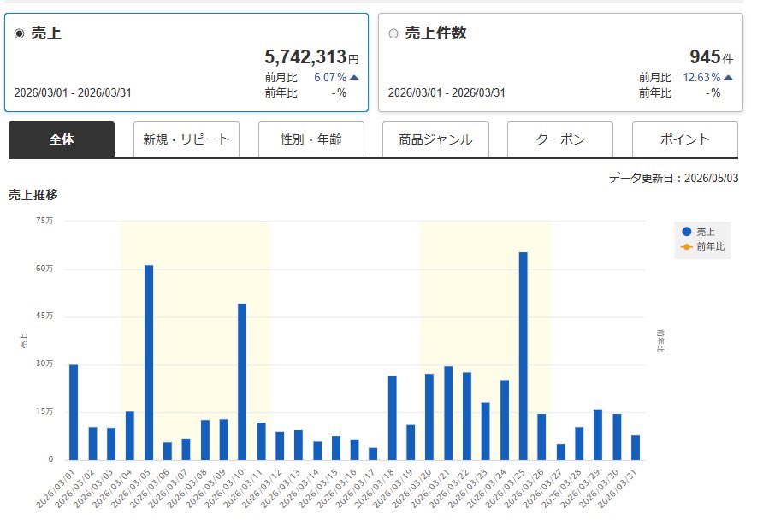The image size is (769, 532).
Task: Click the bar for 2026/03/11
Action: coord(262,441)
